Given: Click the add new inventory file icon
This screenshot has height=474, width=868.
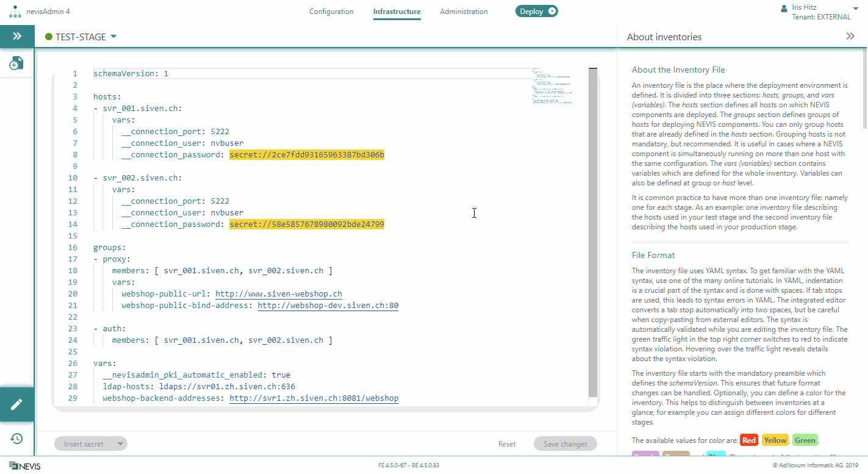Looking at the screenshot, I should click(x=17, y=63).
